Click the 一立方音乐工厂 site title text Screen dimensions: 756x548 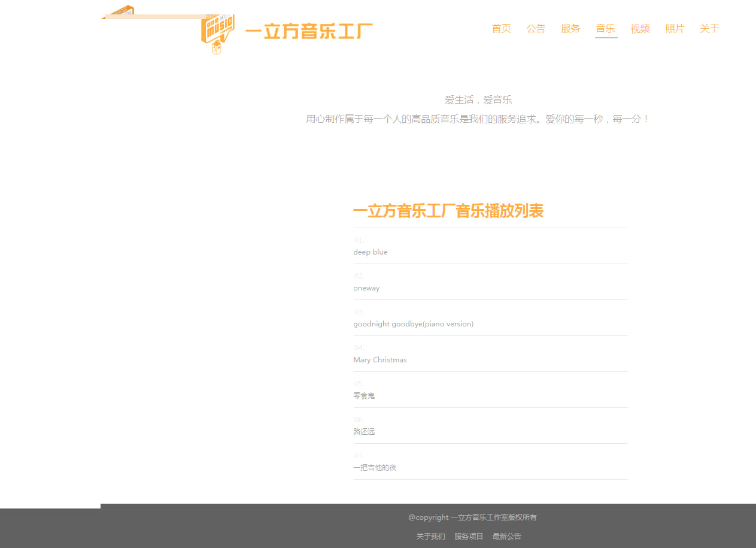pyautogui.click(x=309, y=31)
